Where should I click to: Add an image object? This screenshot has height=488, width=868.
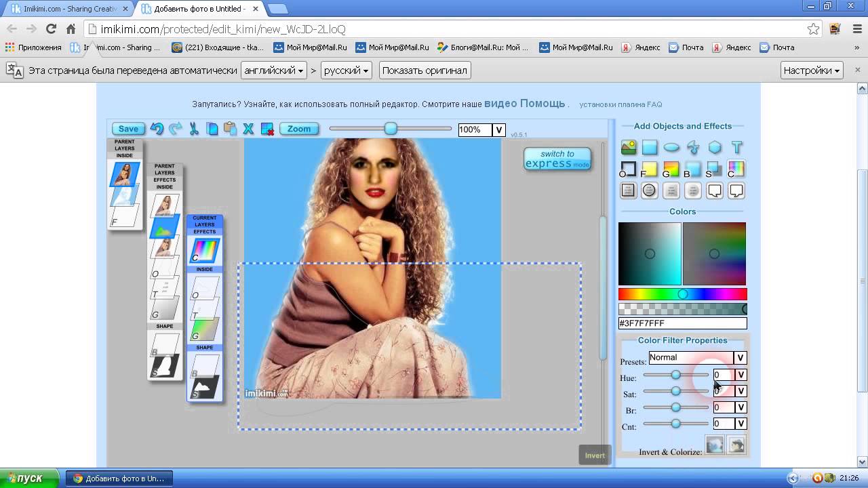[629, 147]
